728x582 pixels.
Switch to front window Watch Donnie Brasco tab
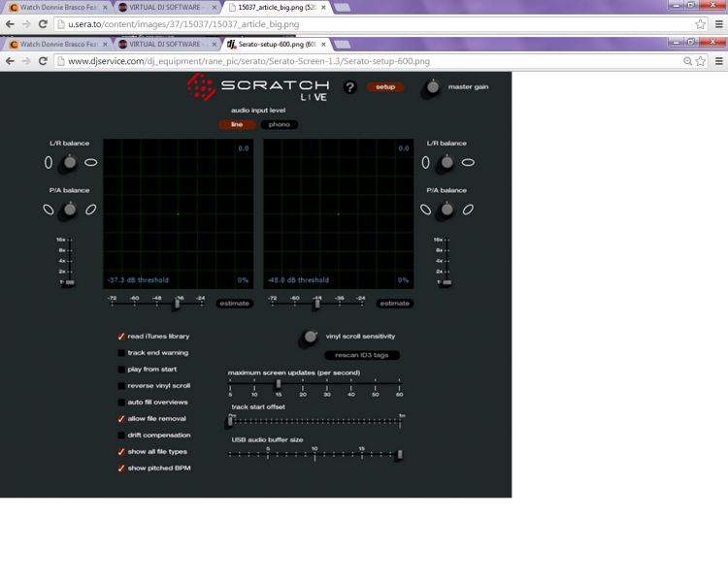click(58, 44)
